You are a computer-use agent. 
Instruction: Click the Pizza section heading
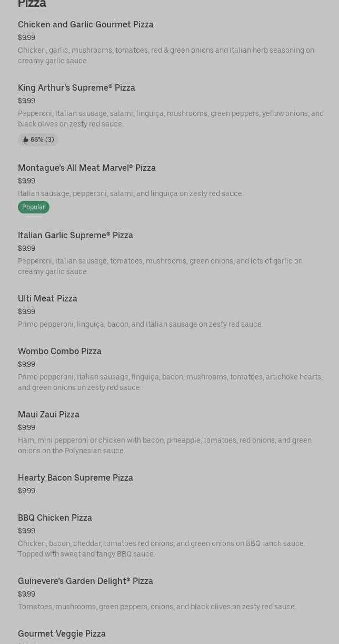(32, 4)
